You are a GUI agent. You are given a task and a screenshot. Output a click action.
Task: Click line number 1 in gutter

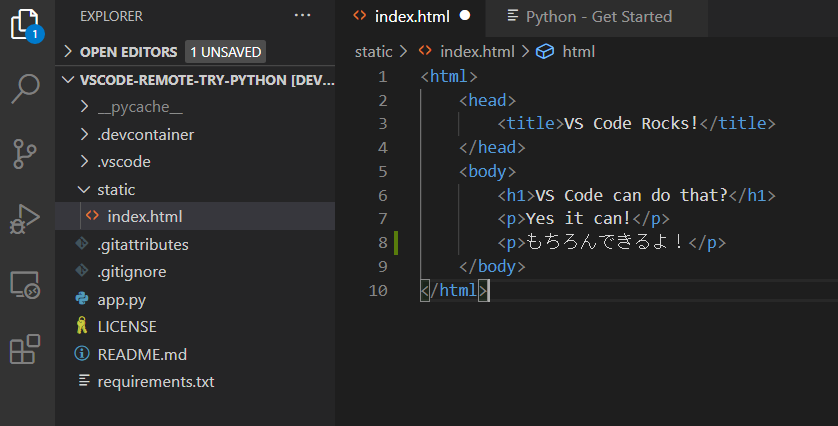383,77
